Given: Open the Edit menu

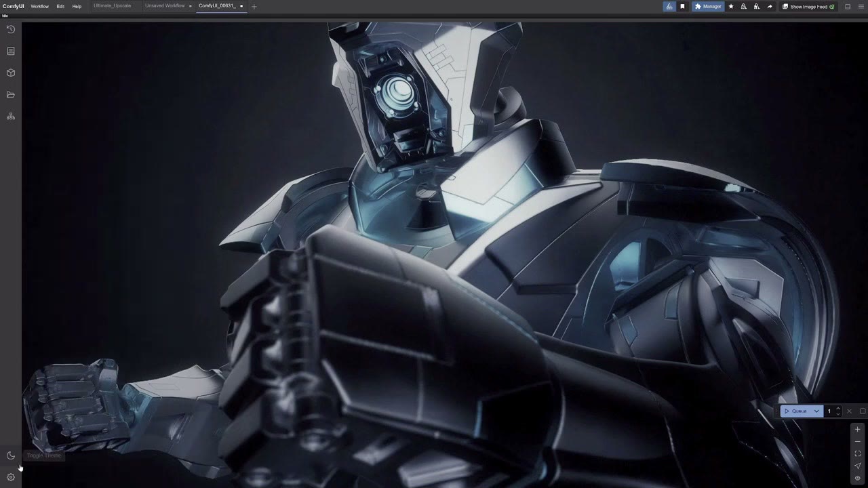Looking at the screenshot, I should pyautogui.click(x=60, y=6).
